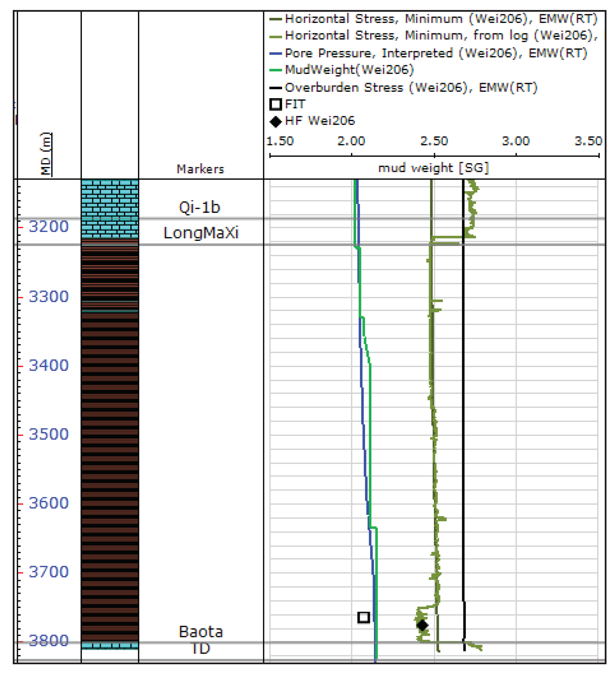Select the Baota marker label

pyautogui.click(x=201, y=632)
